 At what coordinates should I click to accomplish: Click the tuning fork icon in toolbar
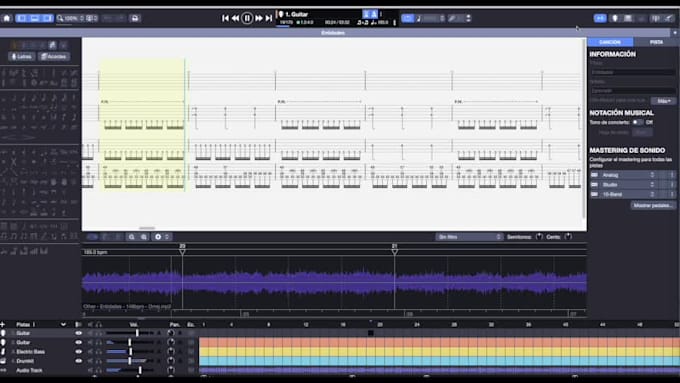click(452, 18)
